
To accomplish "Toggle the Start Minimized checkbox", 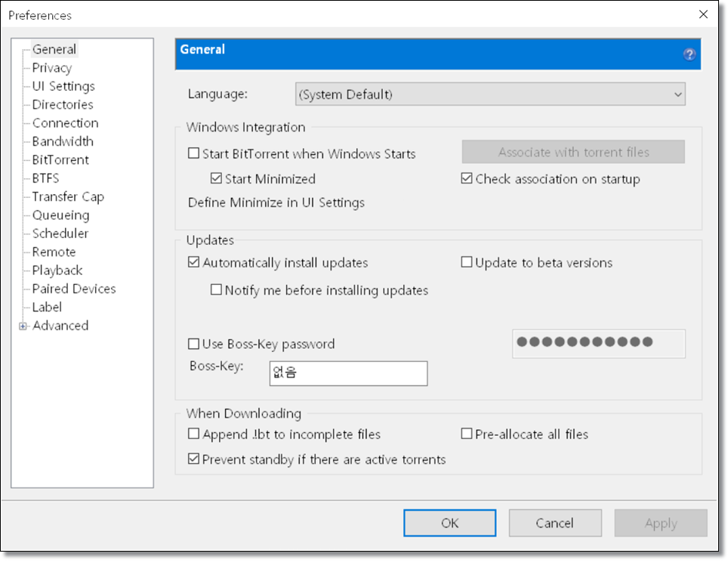I will click(x=216, y=178).
